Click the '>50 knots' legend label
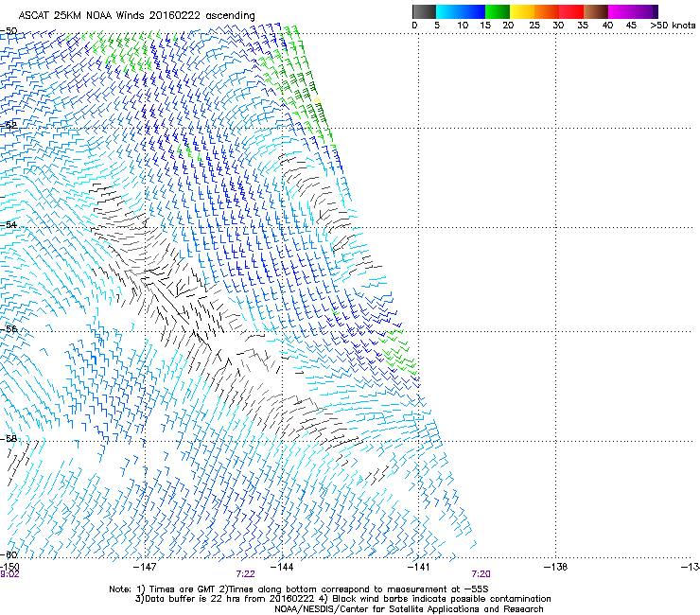 [673, 26]
